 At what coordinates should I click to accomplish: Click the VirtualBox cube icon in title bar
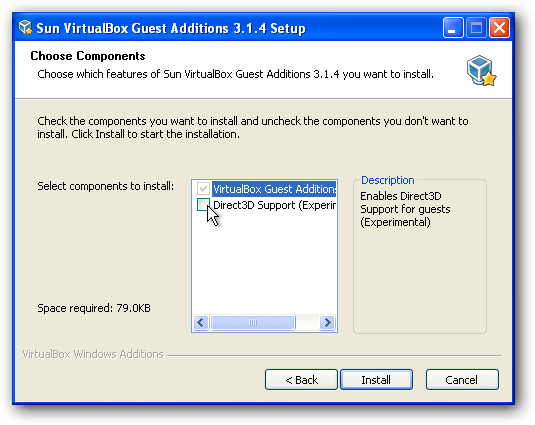point(25,27)
